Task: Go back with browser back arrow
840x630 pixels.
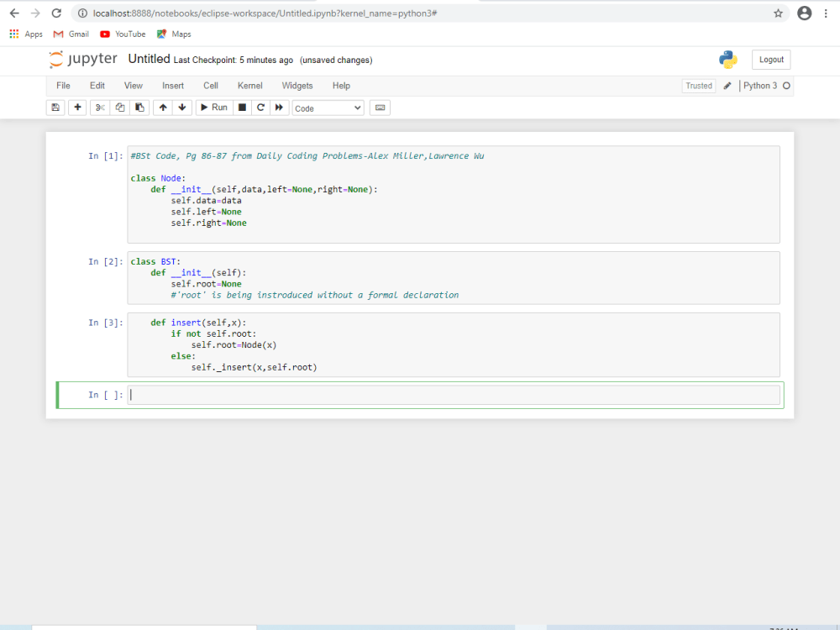Action: point(14,13)
